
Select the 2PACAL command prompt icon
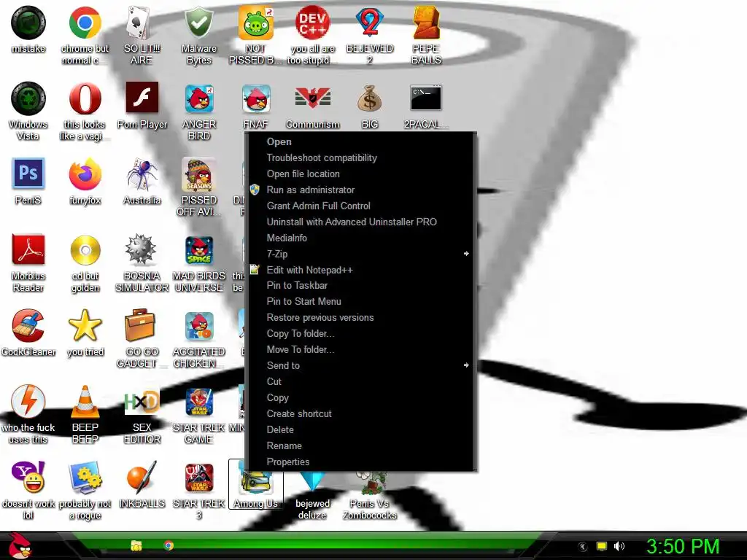(x=426, y=98)
